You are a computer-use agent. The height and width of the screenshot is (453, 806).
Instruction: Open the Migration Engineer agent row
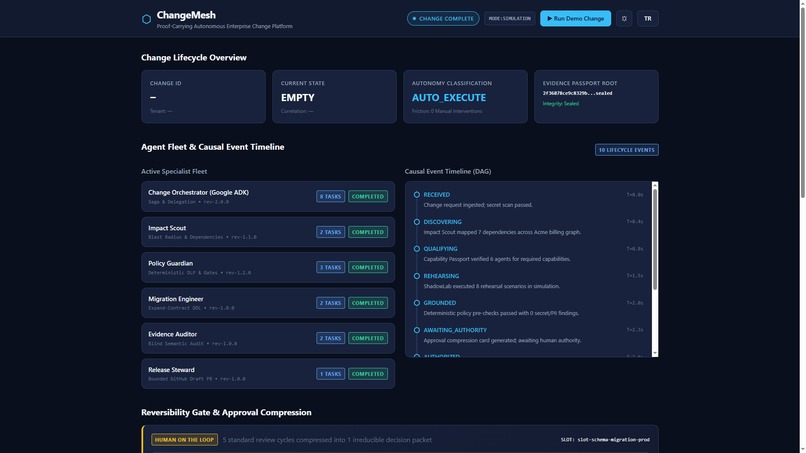click(x=268, y=303)
